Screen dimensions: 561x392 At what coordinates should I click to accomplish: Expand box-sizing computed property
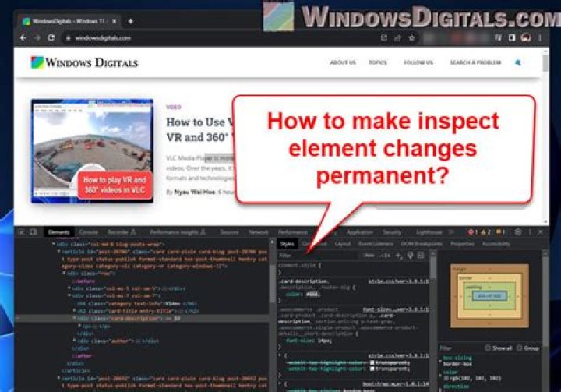point(440,361)
